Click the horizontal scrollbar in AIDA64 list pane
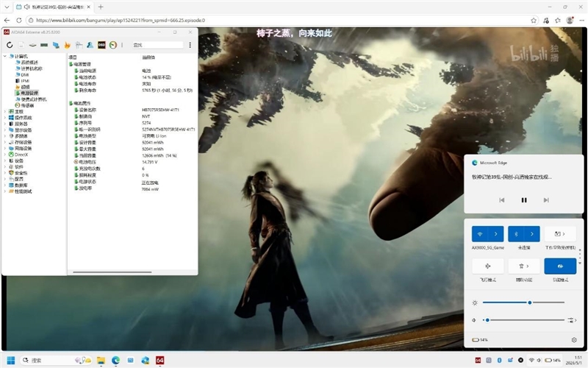Image resolution: width=588 pixels, height=368 pixels. (112, 272)
